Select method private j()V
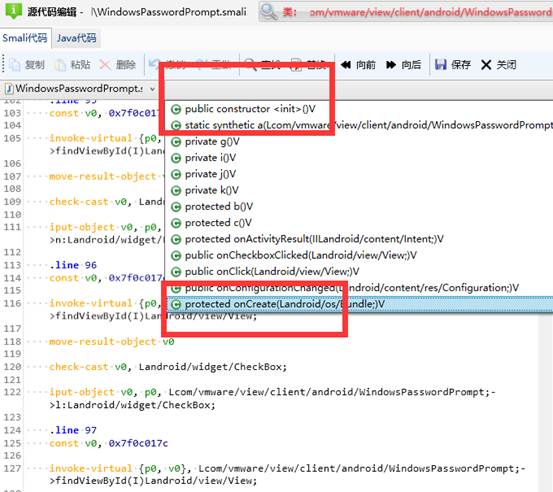553x492 pixels. (211, 174)
